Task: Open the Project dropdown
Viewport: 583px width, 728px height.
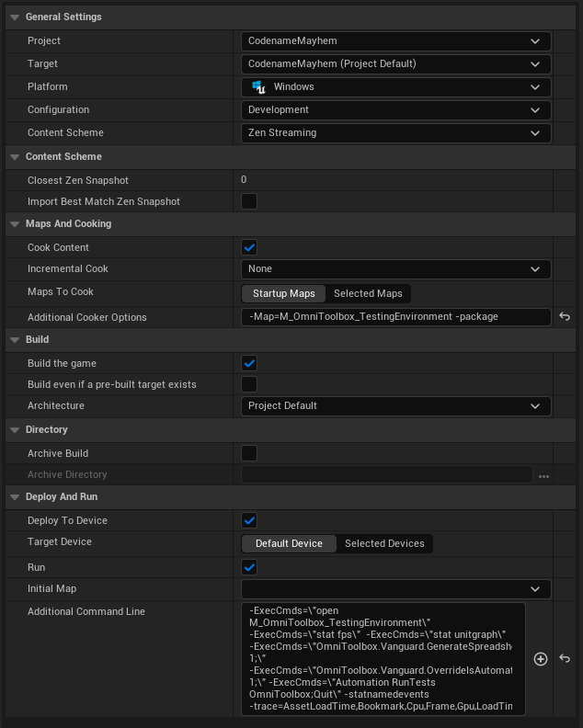Action: point(395,41)
